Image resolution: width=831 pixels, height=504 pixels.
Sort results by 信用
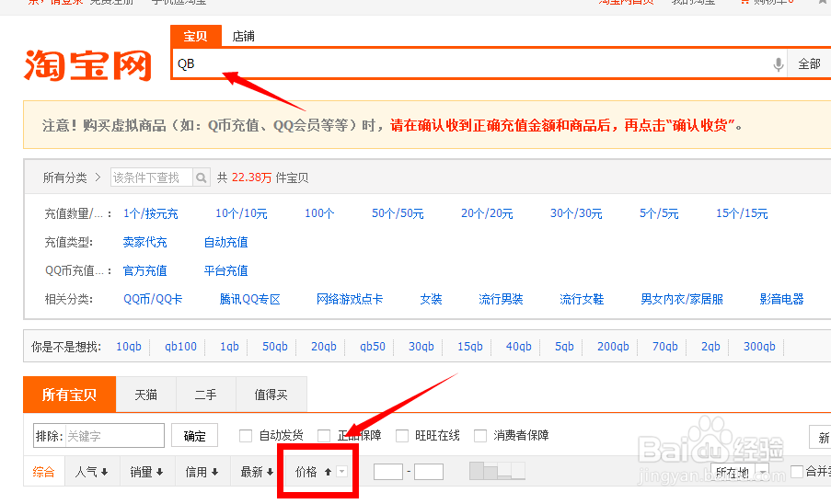[202, 472]
